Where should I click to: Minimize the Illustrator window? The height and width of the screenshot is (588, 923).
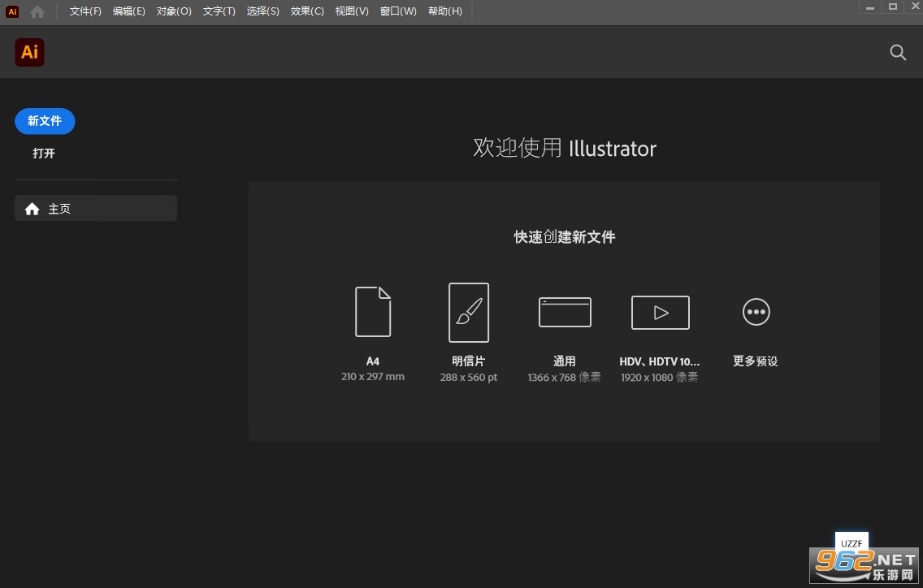(x=870, y=7)
